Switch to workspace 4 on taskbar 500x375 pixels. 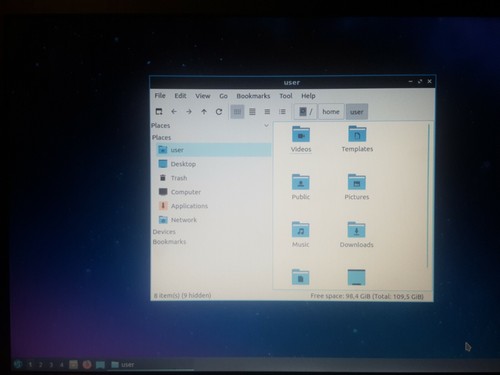(61, 365)
